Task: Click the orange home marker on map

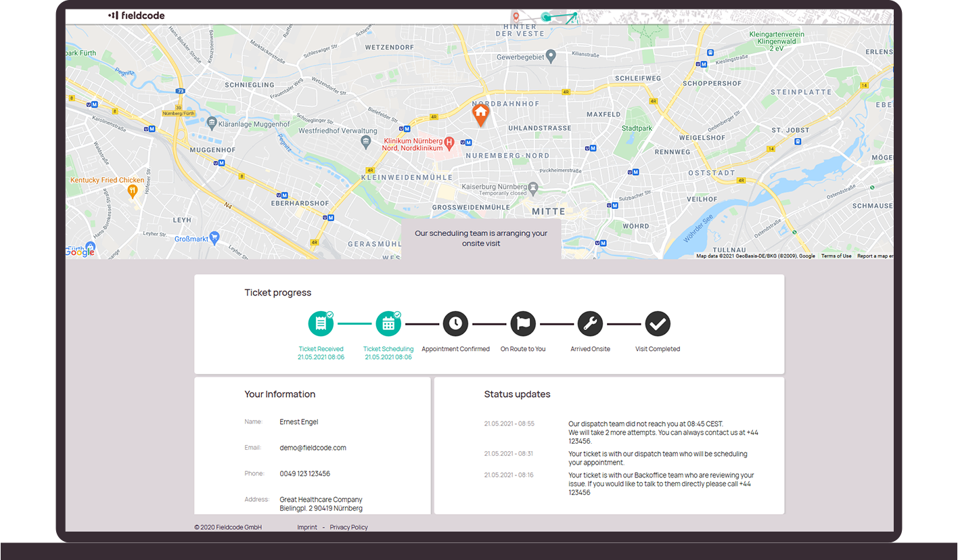Action: pyautogui.click(x=480, y=114)
